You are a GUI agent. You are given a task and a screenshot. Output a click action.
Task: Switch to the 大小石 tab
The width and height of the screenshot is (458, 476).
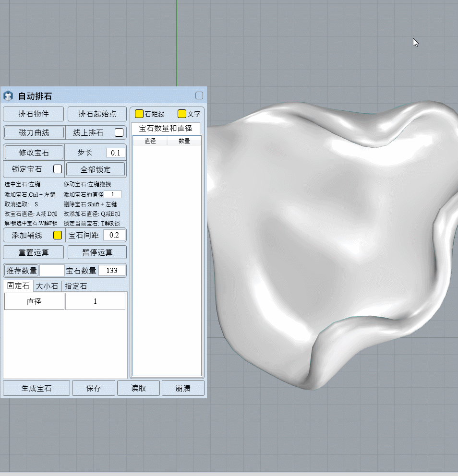pos(47,286)
